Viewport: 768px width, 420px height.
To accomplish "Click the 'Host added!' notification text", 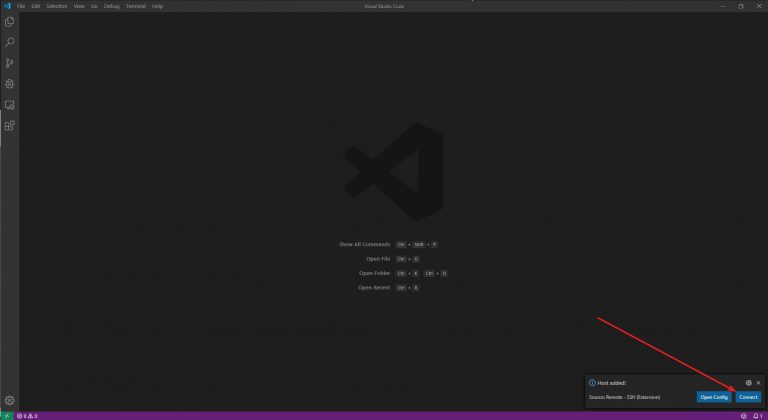I will pos(611,383).
